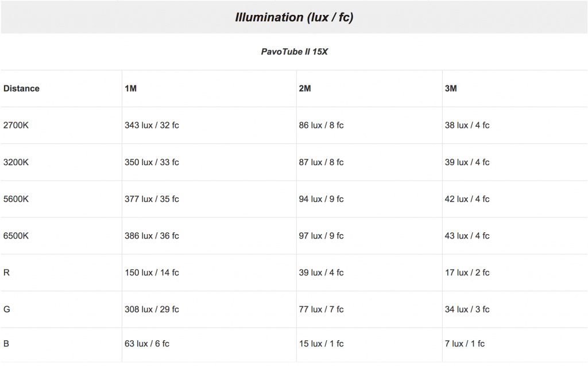Click the 42 lux / 4 fc cell
Screen dimensions: 588x366
(x=467, y=199)
